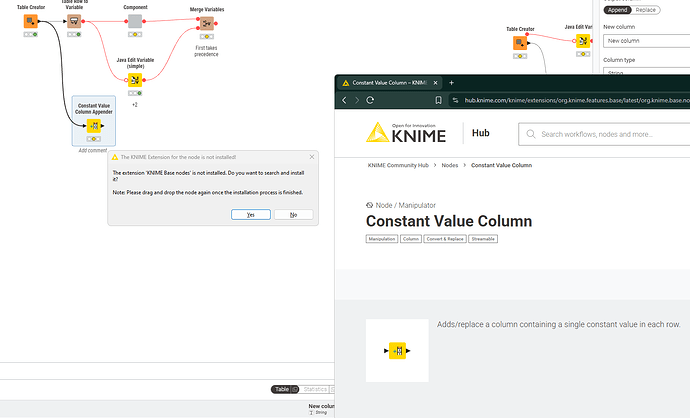
Task: Select the Merge Variables node
Action: click(x=206, y=23)
